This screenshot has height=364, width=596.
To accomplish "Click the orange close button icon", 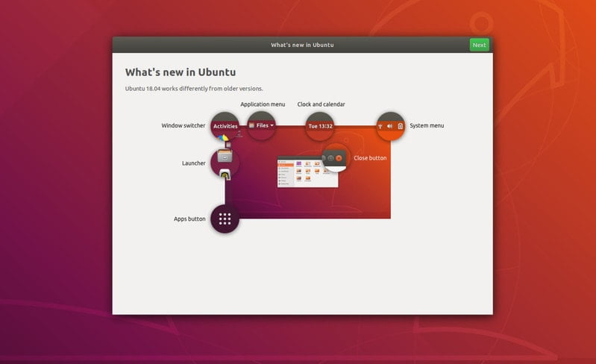I will point(339,158).
